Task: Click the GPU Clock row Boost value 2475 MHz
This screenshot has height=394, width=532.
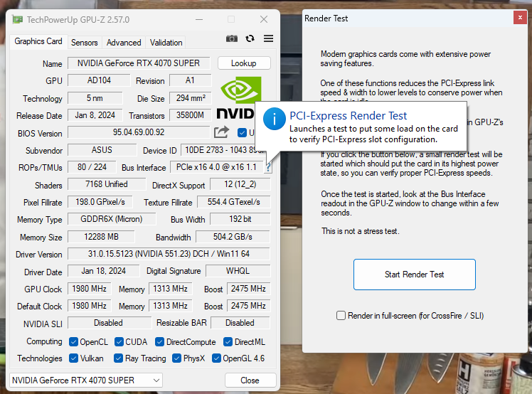Action: click(248, 289)
